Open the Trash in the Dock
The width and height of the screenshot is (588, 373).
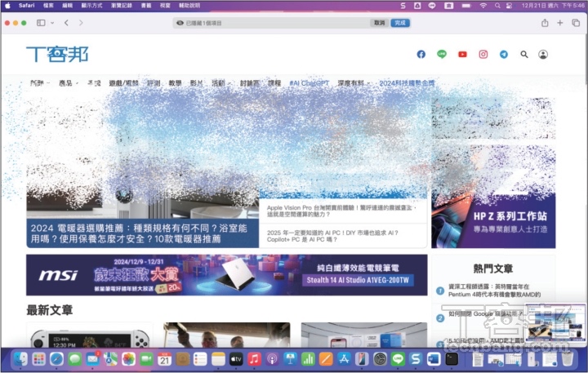tap(568, 359)
